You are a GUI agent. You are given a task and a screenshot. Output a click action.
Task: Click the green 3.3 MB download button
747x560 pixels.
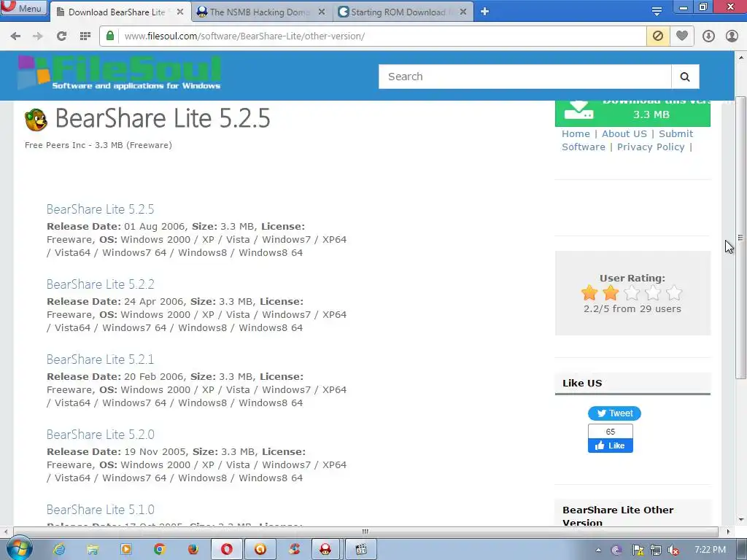tap(632, 113)
